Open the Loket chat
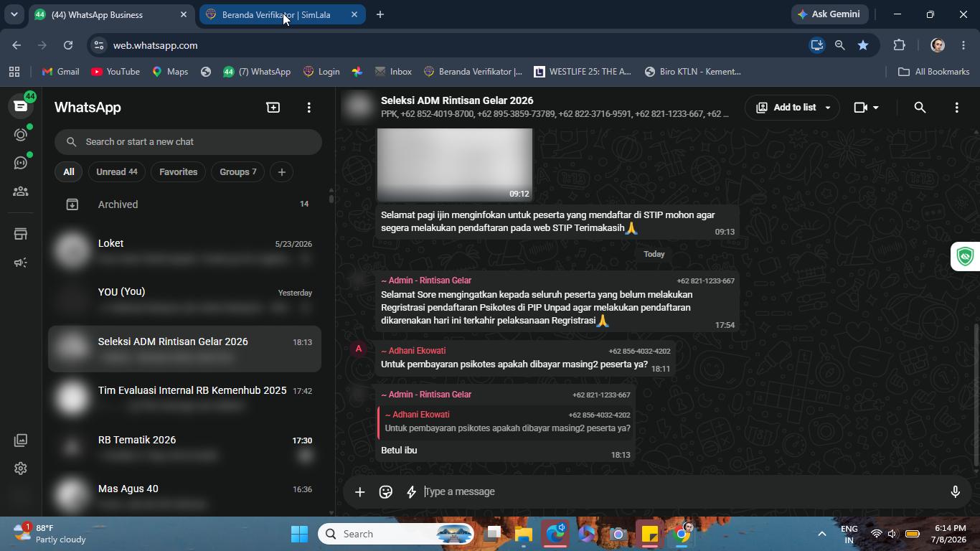 (185, 251)
